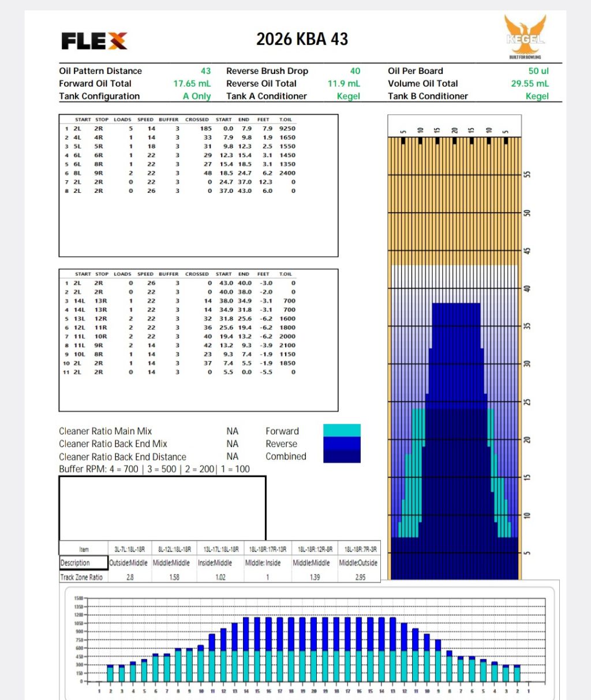
Task: Click the Track Zone Ratio row label
Action: 82,577
